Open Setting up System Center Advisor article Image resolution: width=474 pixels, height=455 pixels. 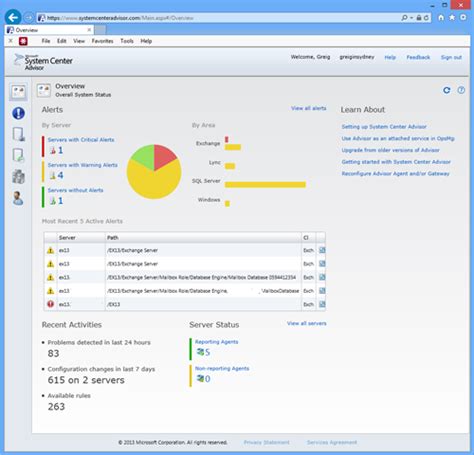[384, 127]
